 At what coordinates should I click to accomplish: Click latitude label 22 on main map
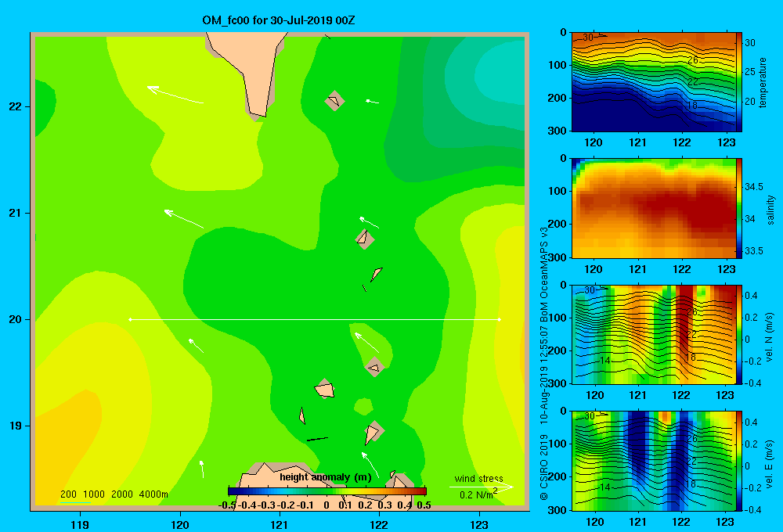16,106
